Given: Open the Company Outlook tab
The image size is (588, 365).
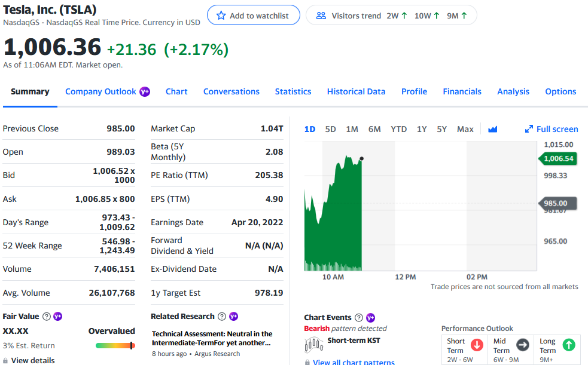Looking at the screenshot, I should point(100,92).
